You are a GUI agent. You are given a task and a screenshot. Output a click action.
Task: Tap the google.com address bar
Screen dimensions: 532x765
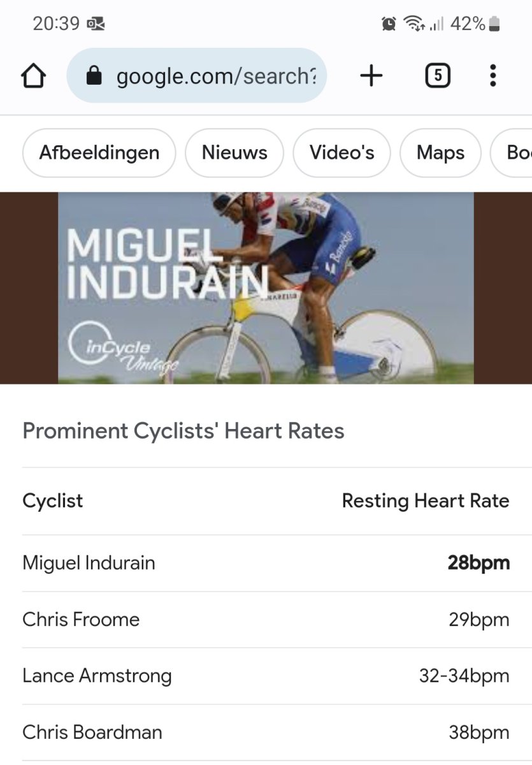pyautogui.click(x=215, y=76)
